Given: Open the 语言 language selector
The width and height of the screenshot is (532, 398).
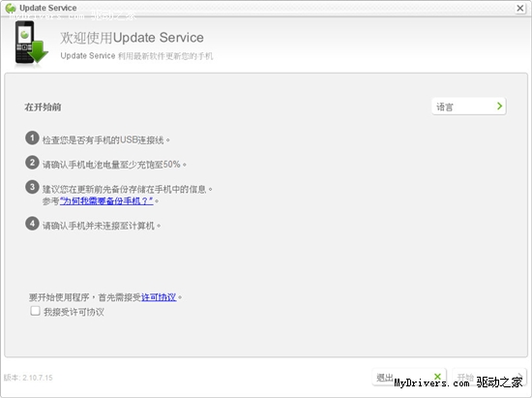Looking at the screenshot, I should [469, 107].
